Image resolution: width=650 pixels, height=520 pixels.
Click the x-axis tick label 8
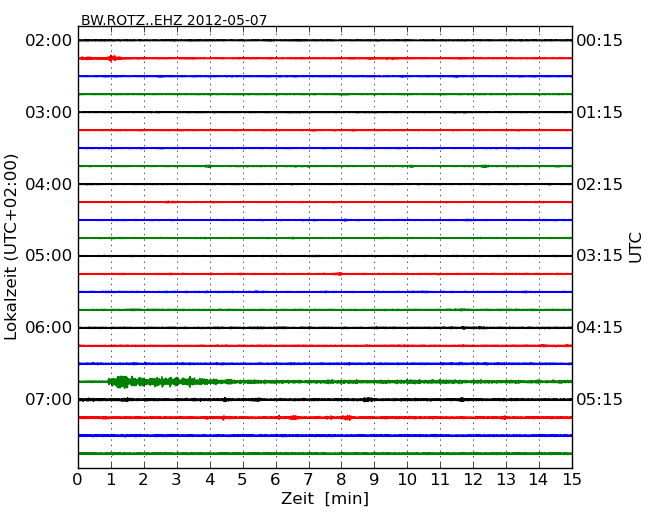pos(341,479)
